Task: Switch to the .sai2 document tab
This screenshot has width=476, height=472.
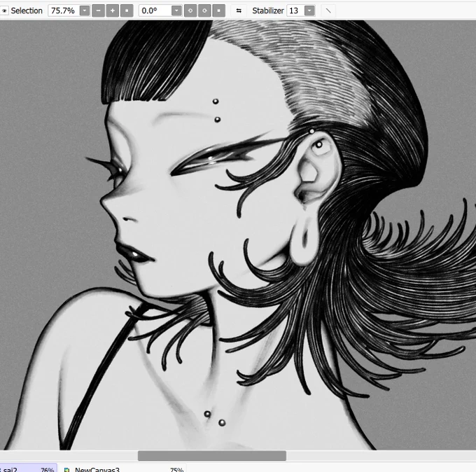Action: (28, 468)
